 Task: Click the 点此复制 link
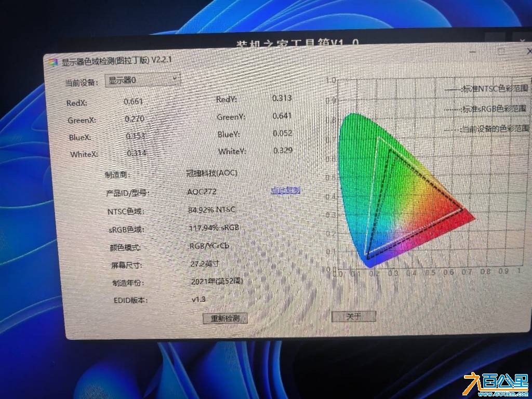click(x=285, y=190)
